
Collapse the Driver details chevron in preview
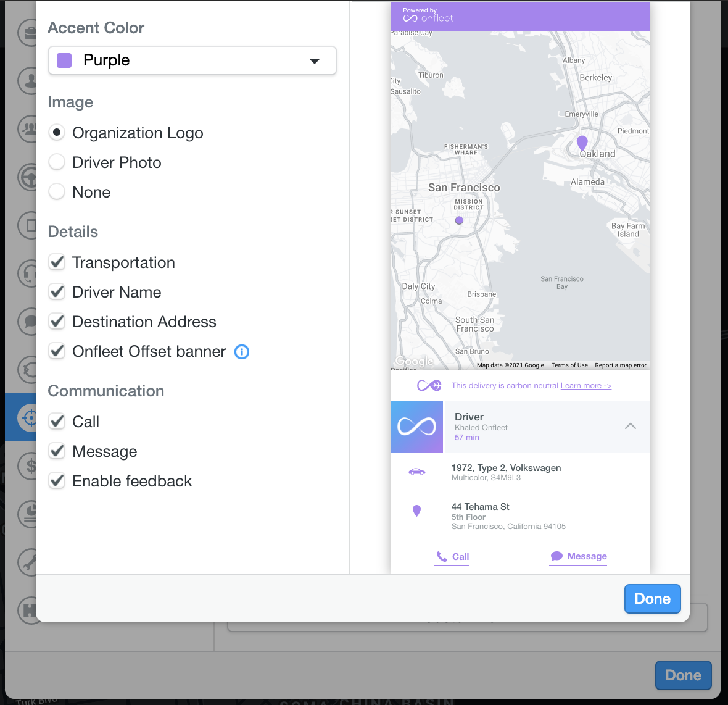[631, 426]
